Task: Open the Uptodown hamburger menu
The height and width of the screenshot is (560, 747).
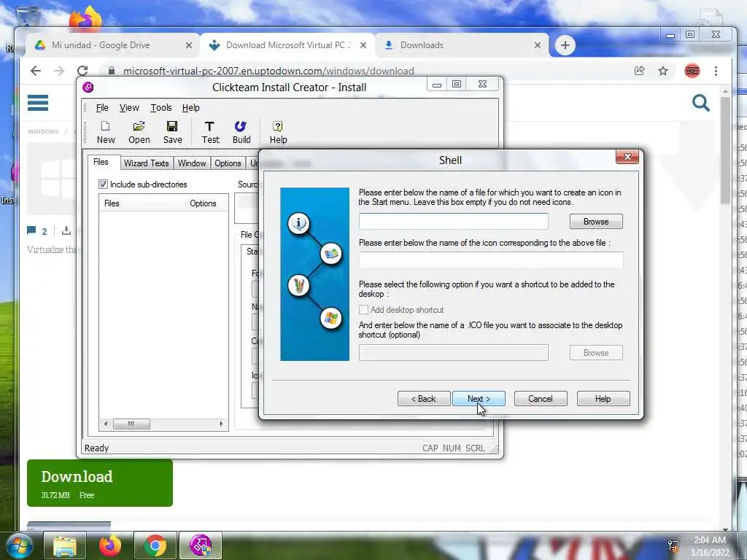Action: coord(38,102)
